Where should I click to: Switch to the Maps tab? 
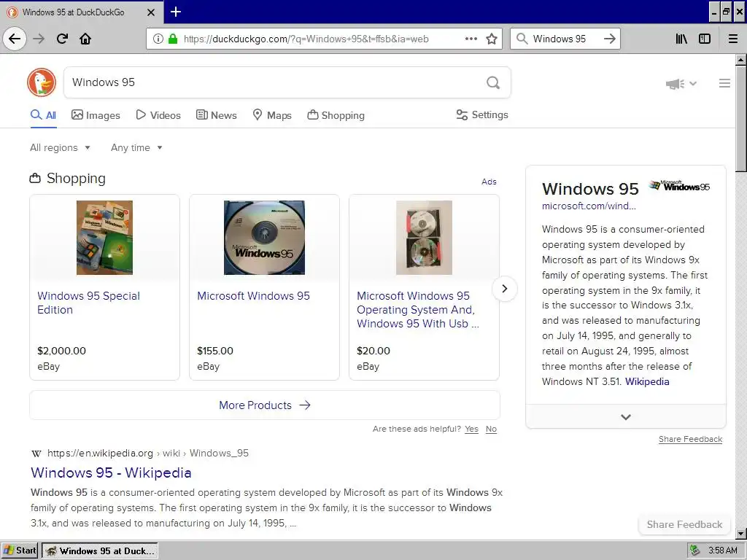point(272,115)
